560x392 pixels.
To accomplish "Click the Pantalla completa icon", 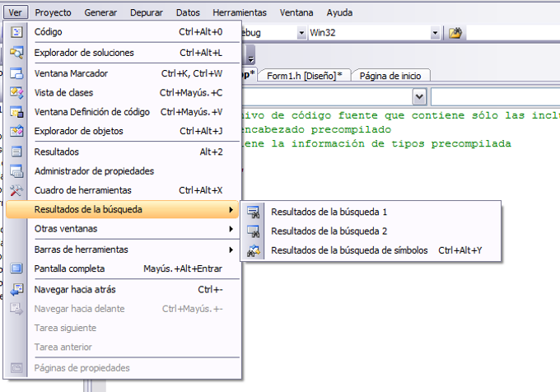I will 16,268.
